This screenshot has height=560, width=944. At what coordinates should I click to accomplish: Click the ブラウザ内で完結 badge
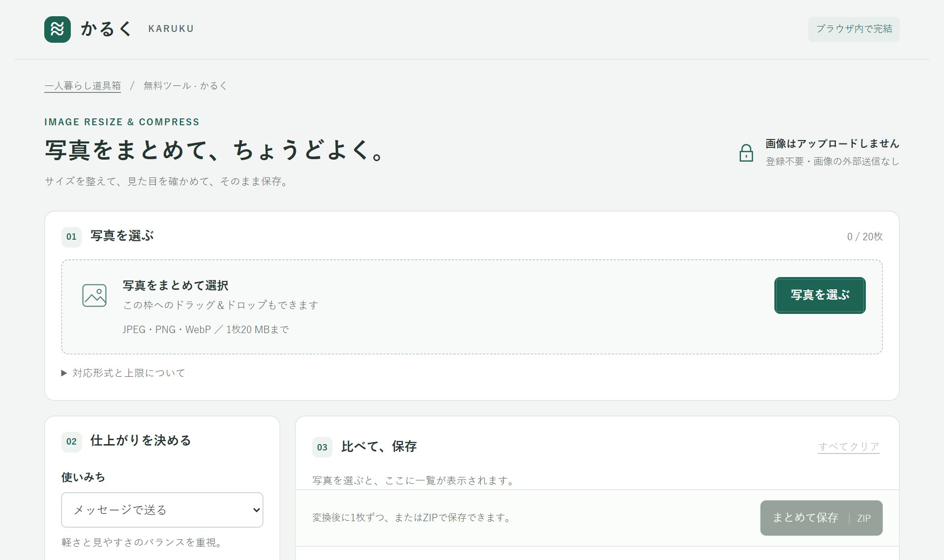click(854, 29)
